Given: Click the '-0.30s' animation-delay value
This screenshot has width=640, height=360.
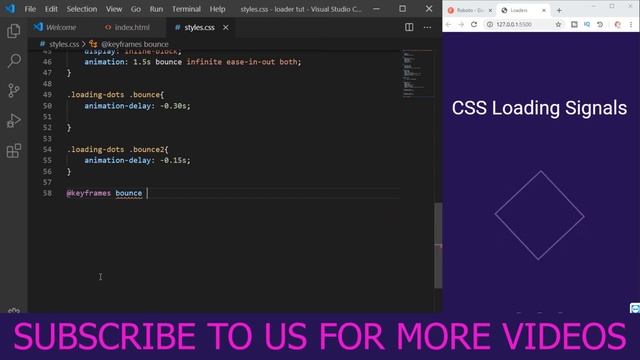Looking at the screenshot, I should [x=173, y=106].
